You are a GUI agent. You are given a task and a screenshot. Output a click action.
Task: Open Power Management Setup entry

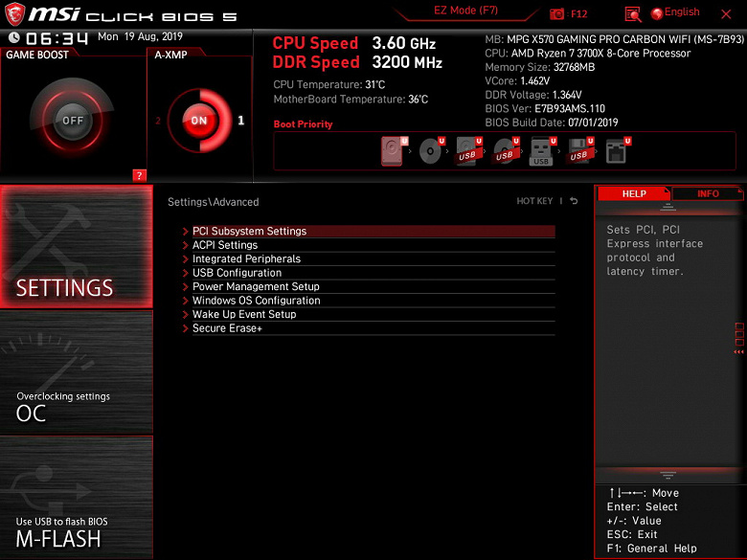click(x=373, y=286)
